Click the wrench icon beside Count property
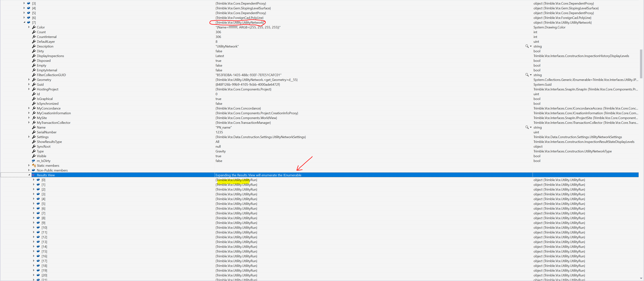Viewport: 644px width, 281px height. click(x=34, y=32)
